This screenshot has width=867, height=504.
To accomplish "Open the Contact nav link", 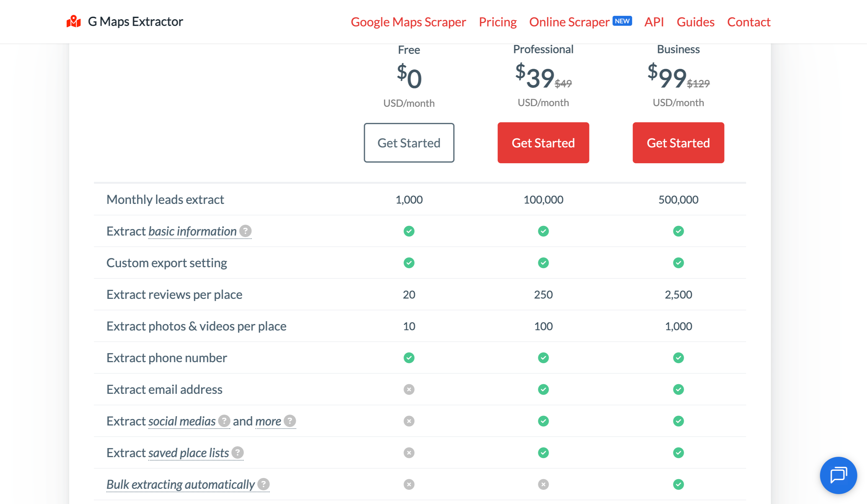I will [x=749, y=22].
